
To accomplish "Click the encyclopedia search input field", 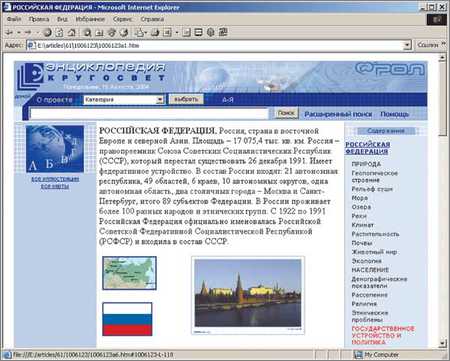I will pos(149,114).
